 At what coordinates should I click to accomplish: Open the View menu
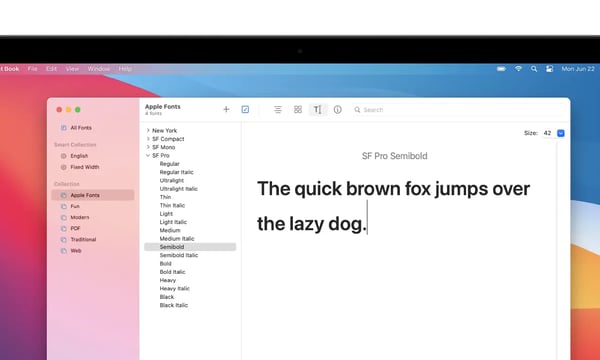click(x=72, y=69)
